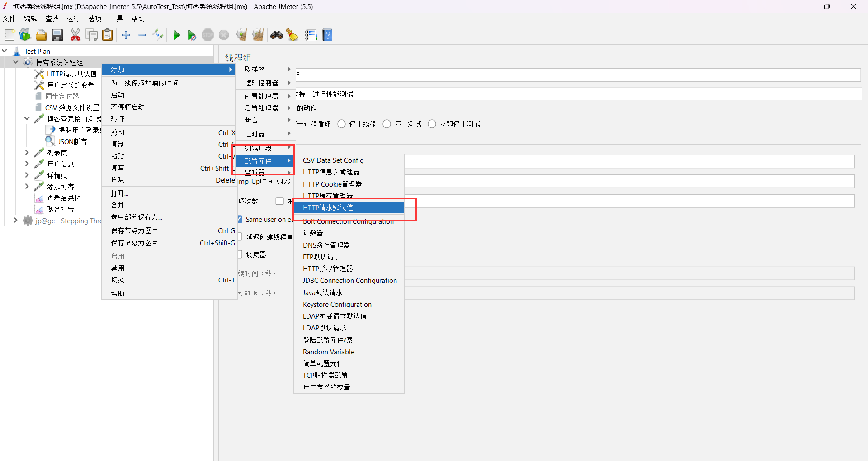Select JDBC Connection Configuration entry
868x461 pixels.
(x=349, y=281)
